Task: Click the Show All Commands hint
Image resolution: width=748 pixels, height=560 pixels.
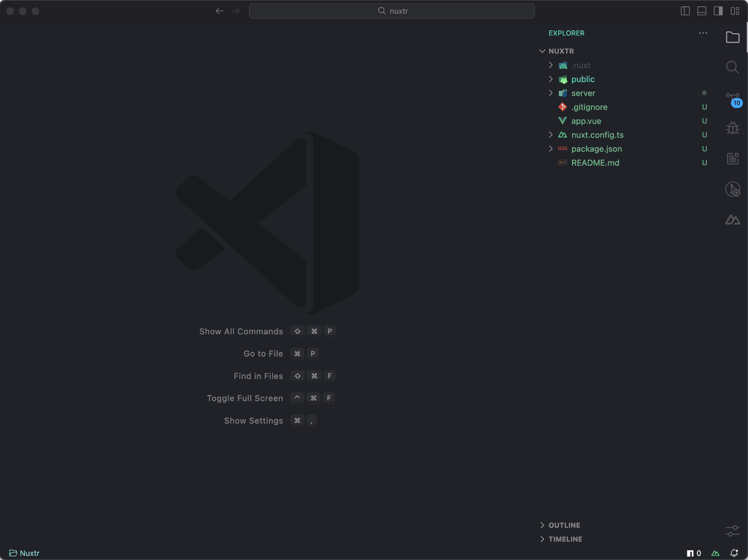Action: coord(241,332)
